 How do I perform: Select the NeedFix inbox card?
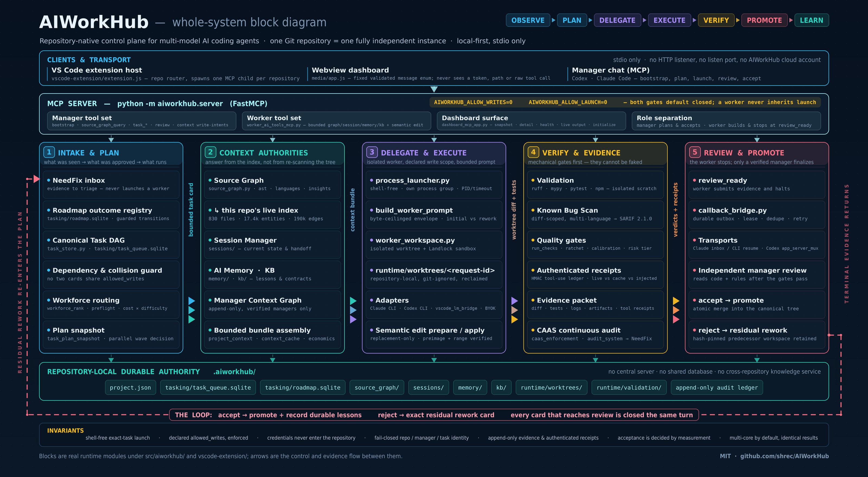point(111,185)
